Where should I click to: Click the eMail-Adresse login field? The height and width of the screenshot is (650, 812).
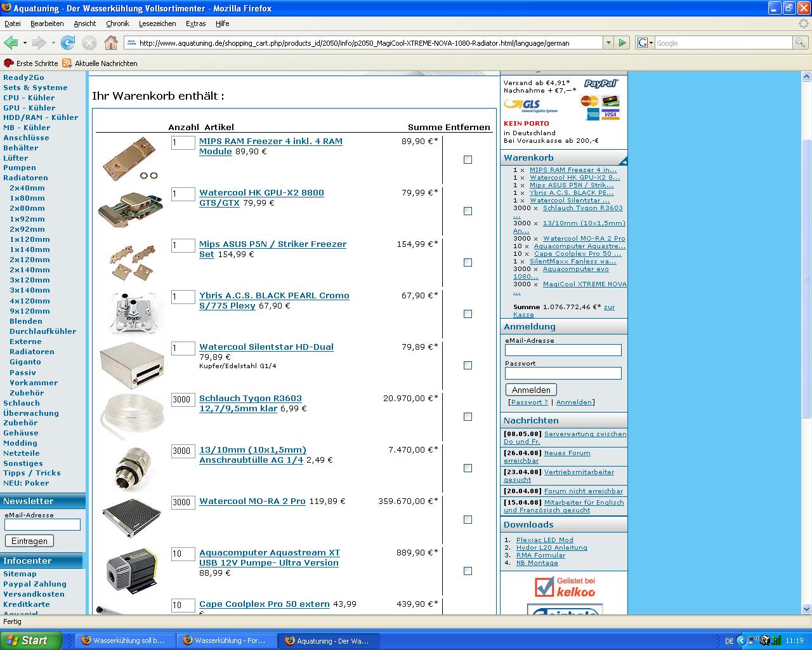(x=563, y=350)
